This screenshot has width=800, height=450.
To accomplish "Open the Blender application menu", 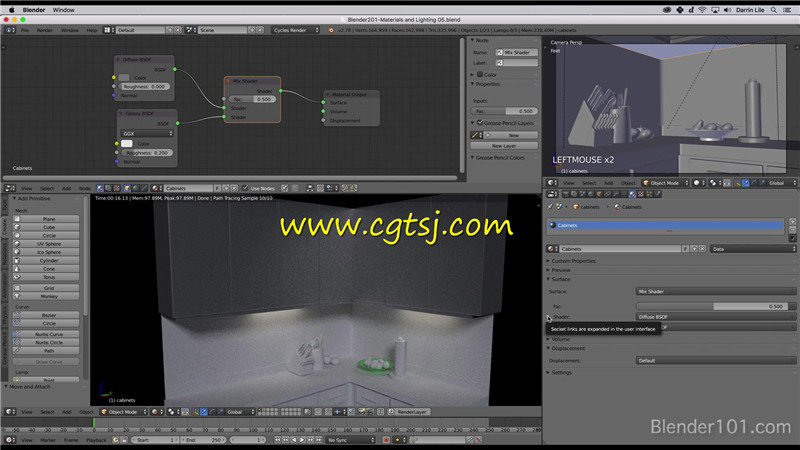I will pos(34,10).
